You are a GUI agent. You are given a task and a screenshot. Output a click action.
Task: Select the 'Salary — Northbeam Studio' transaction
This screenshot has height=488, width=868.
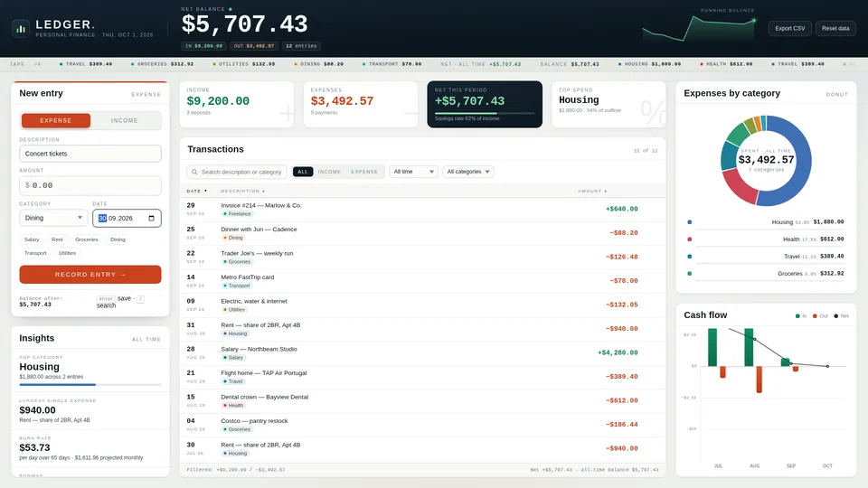coord(422,353)
